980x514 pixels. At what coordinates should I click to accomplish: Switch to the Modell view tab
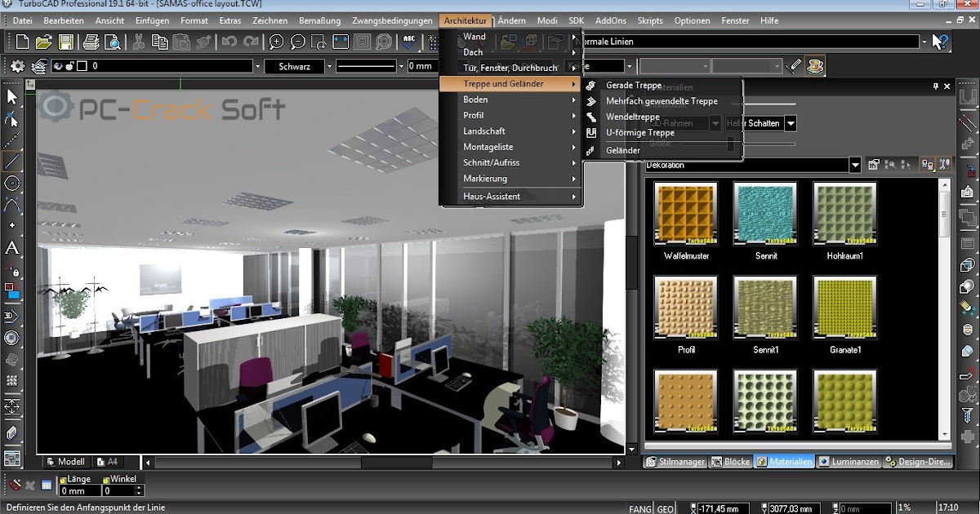[65, 462]
